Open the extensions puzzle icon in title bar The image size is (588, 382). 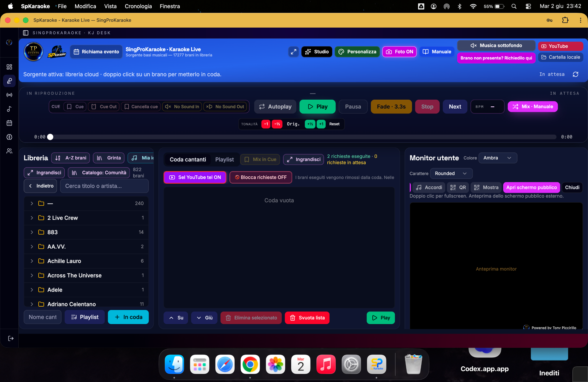point(565,20)
